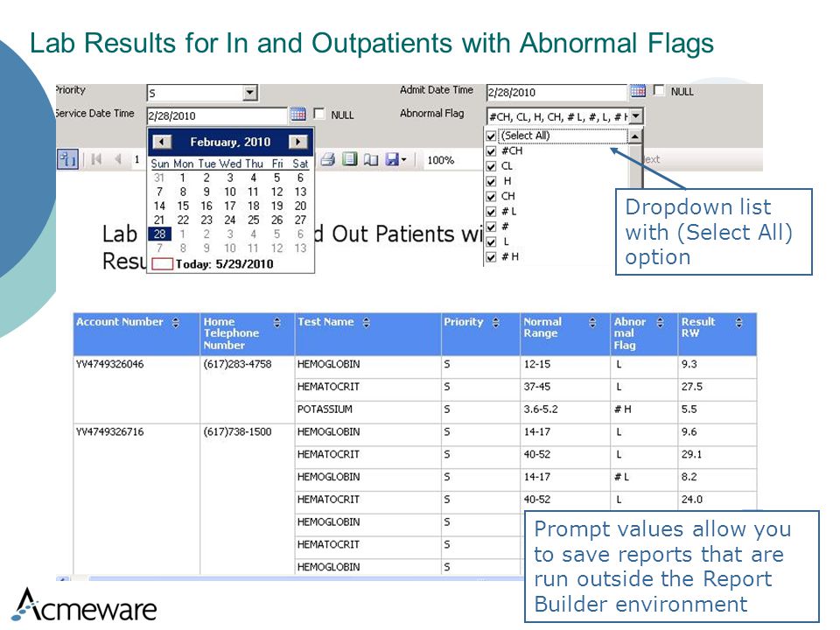The image size is (840, 630).
Task: Click the Service Date Time input field
Action: (x=217, y=115)
